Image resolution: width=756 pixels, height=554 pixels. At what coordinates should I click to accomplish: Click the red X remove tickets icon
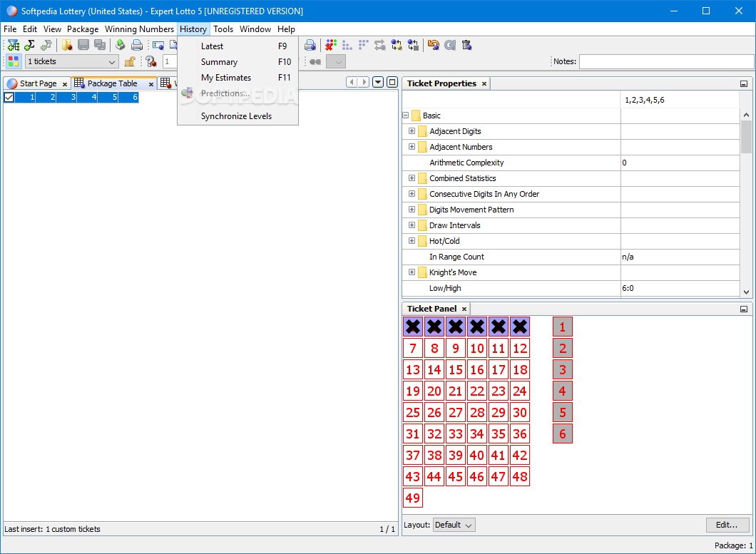(331, 46)
